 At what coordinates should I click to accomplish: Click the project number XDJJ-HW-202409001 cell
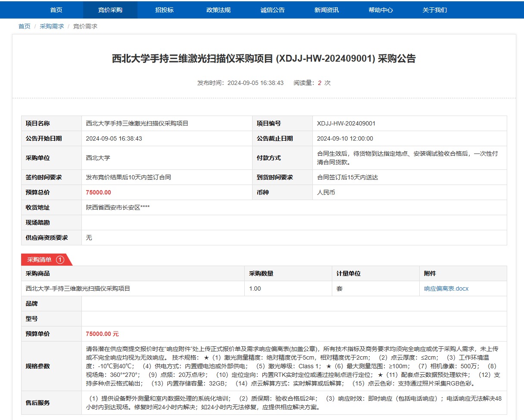pyautogui.click(x=346, y=123)
